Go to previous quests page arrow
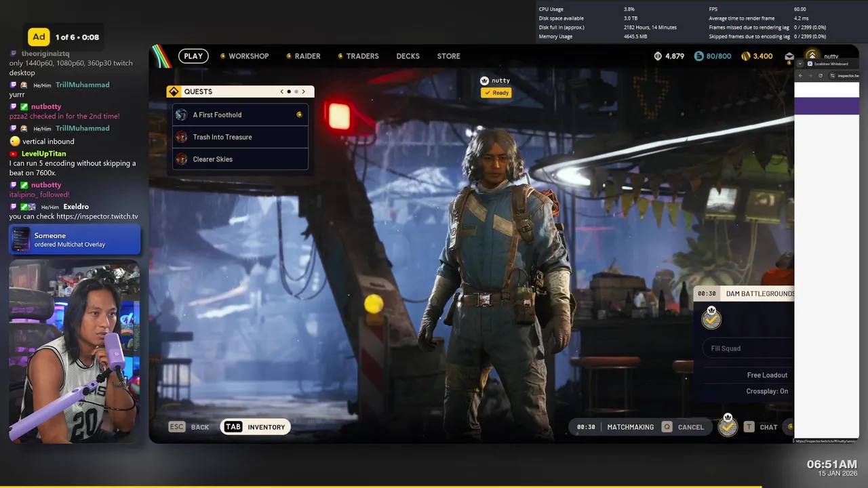This screenshot has width=868, height=488. 282,91
